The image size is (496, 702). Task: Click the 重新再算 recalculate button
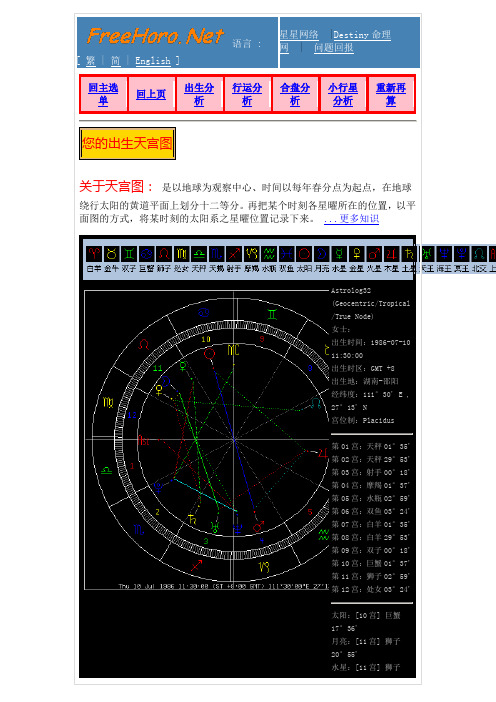tap(391, 94)
